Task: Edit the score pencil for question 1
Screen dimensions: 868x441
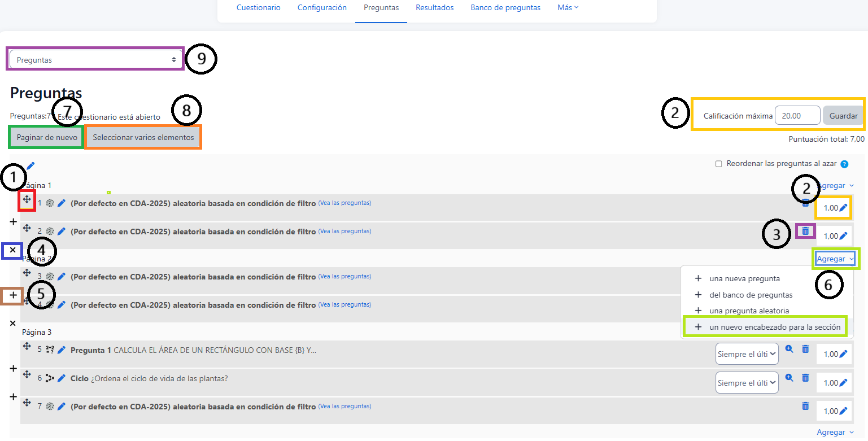Action: tap(843, 208)
